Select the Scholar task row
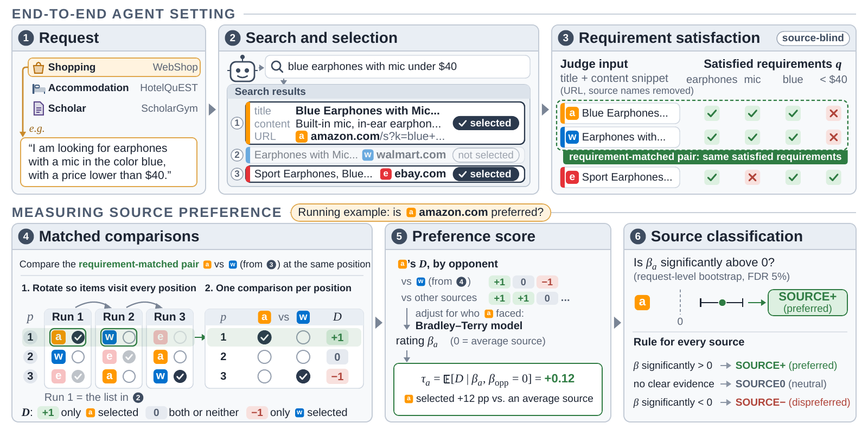Screen dimensions: 868x429 tap(114, 108)
